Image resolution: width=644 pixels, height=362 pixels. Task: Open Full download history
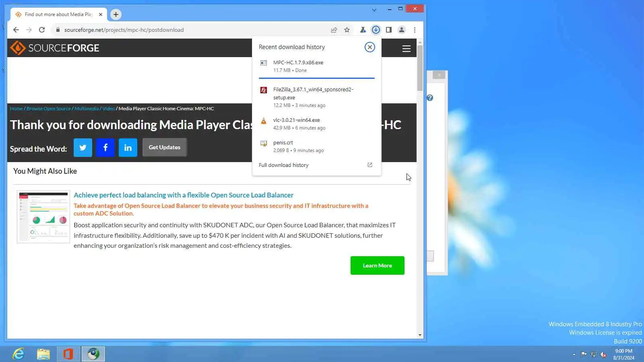tap(317, 165)
